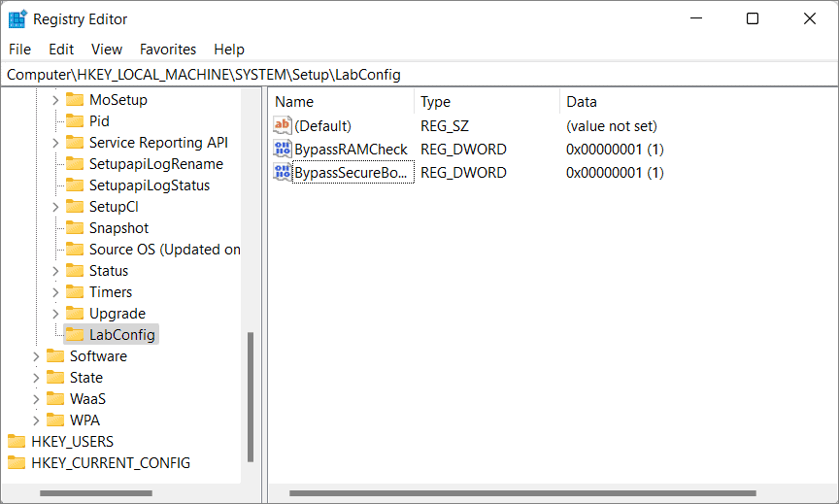Click the values pane horizontal scrollbar thumb
The width and height of the screenshot is (839, 504).
point(522,493)
